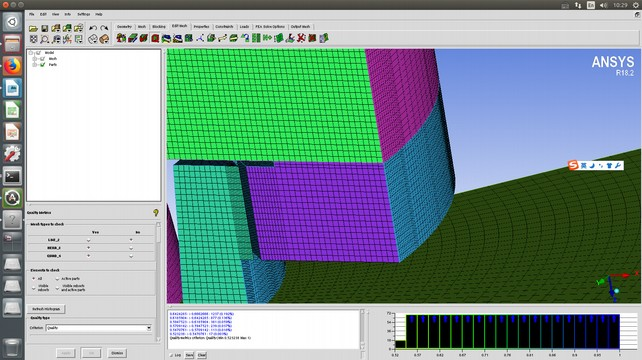This screenshot has height=360, width=642.
Task: Click the Display Mesh Quality icon
Action: coord(155,38)
